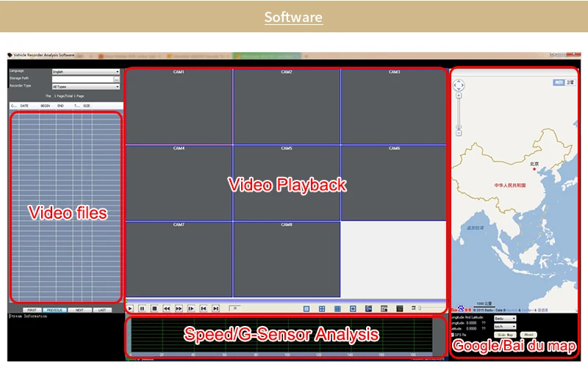The image size is (588, 370).
Task: Click the snapshot capture toolbar icon
Action: coord(384,308)
